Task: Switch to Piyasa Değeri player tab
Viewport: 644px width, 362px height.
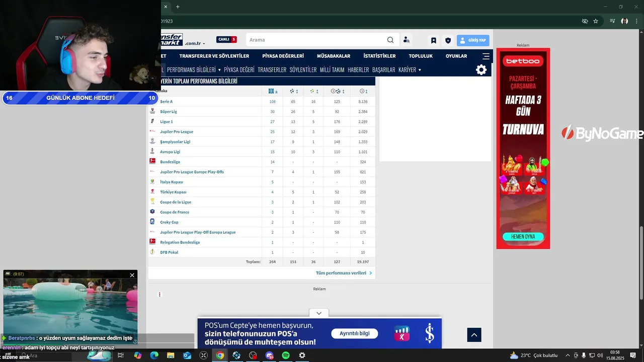Action: [x=239, y=70]
